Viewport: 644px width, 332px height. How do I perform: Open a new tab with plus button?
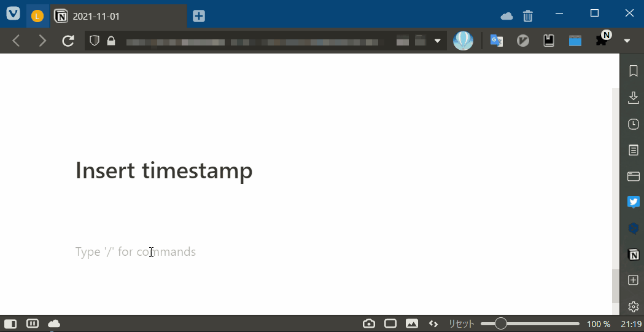click(x=199, y=16)
